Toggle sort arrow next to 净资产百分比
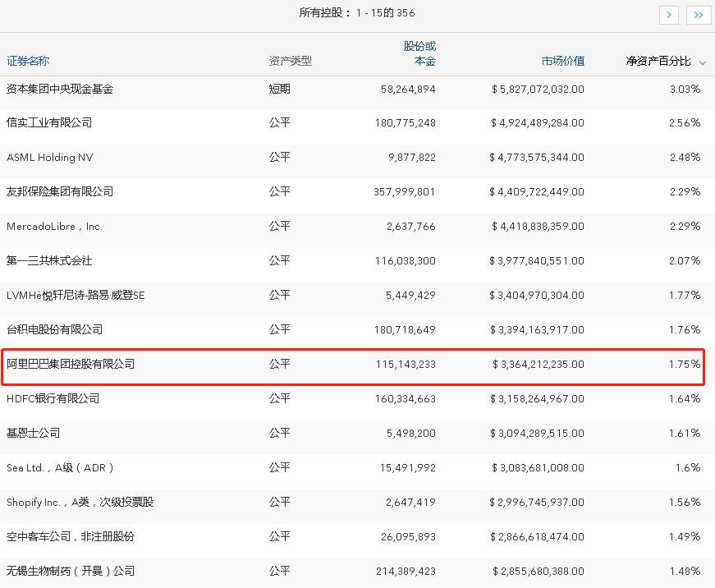715x588 pixels. pyautogui.click(x=703, y=63)
